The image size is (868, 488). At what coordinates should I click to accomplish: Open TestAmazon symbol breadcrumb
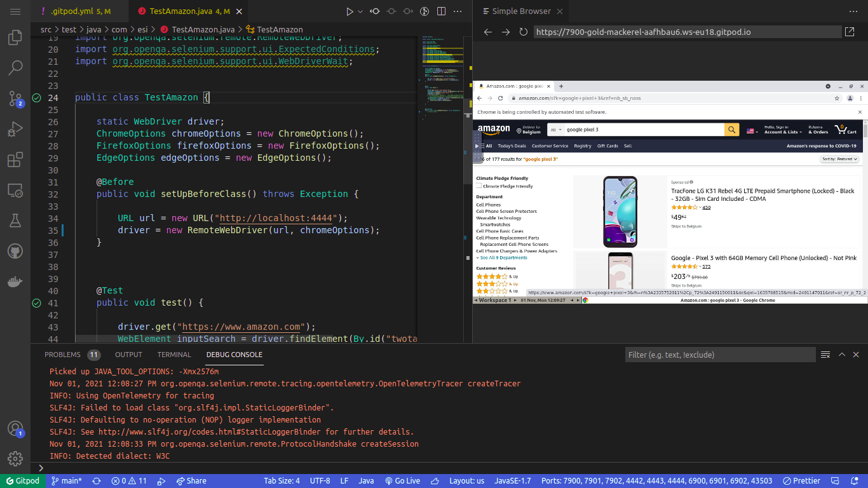point(274,29)
